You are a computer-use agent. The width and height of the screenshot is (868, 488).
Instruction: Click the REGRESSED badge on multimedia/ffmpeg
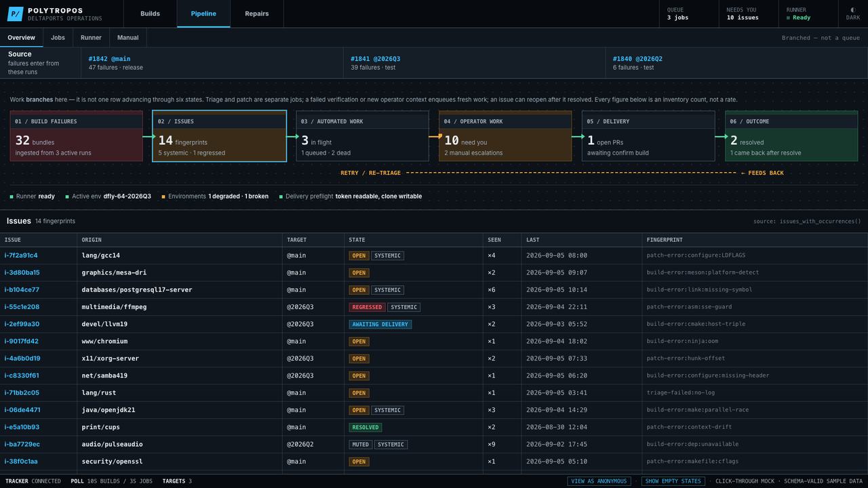click(367, 307)
